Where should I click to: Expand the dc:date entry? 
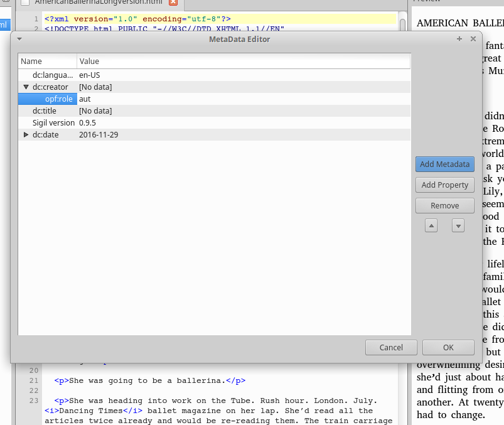26,135
